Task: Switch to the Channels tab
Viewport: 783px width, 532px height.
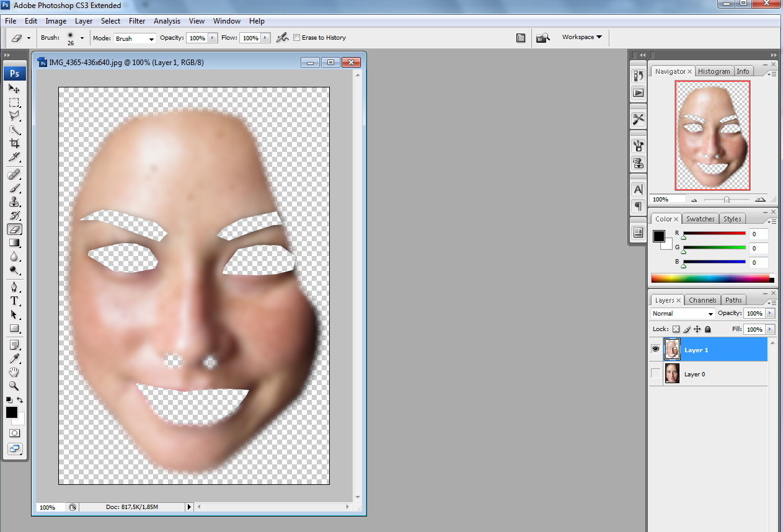Action: coord(702,300)
